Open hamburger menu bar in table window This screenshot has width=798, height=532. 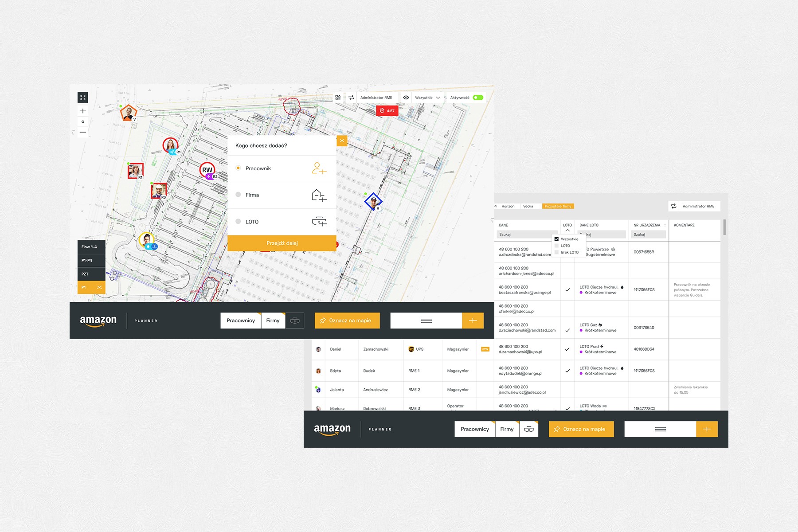click(660, 429)
